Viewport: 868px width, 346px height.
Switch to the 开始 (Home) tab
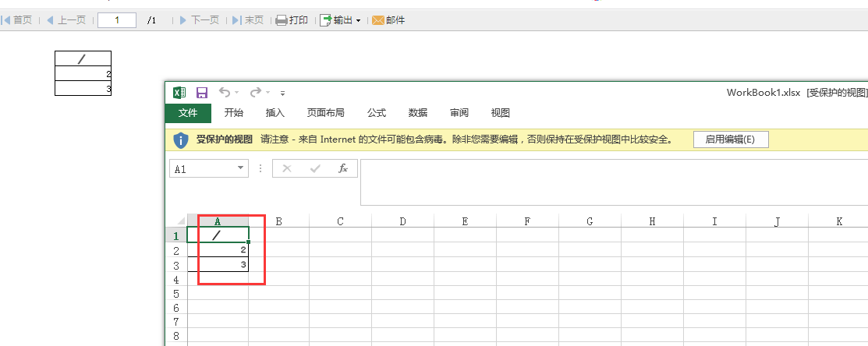(234, 113)
